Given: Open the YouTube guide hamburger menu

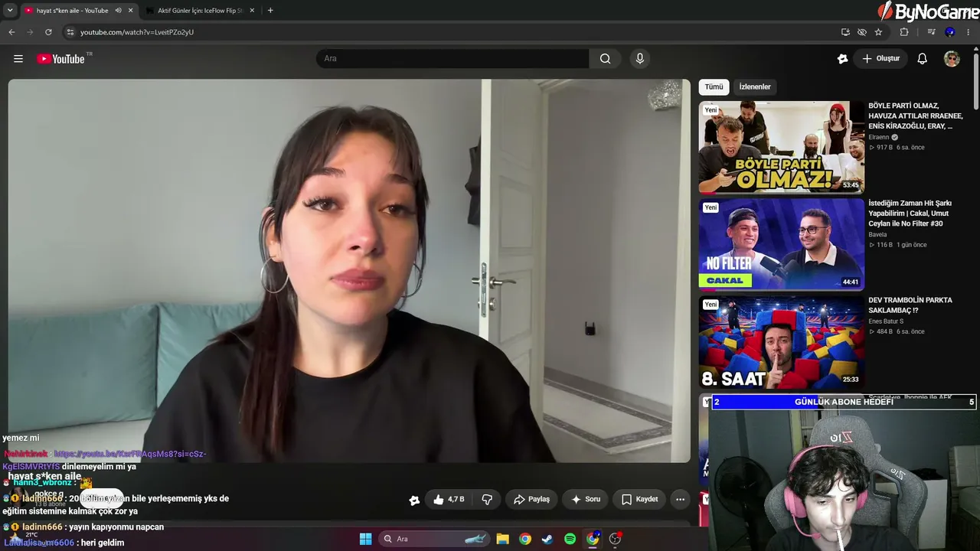Looking at the screenshot, I should 18,59.
